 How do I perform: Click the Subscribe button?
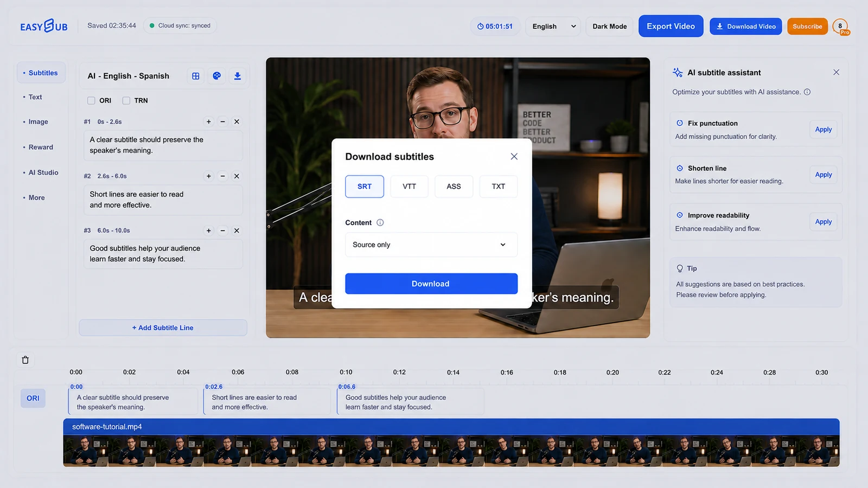[807, 26]
